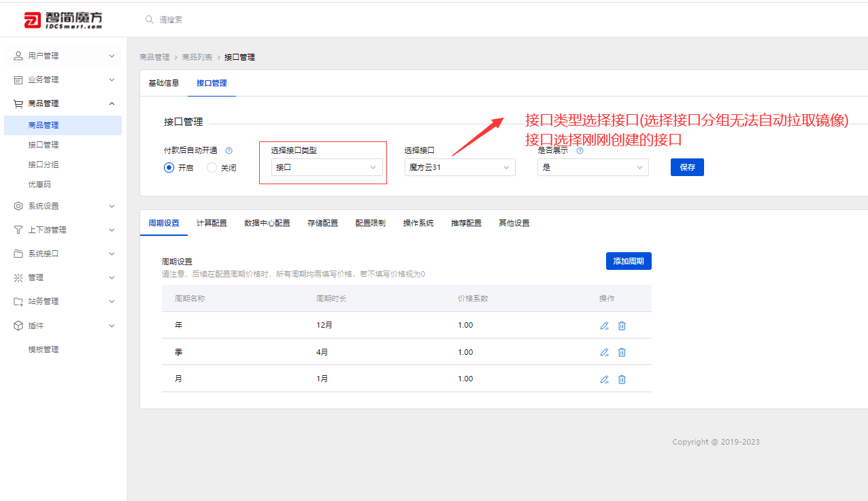Click the 添加周期 button

[x=629, y=261]
